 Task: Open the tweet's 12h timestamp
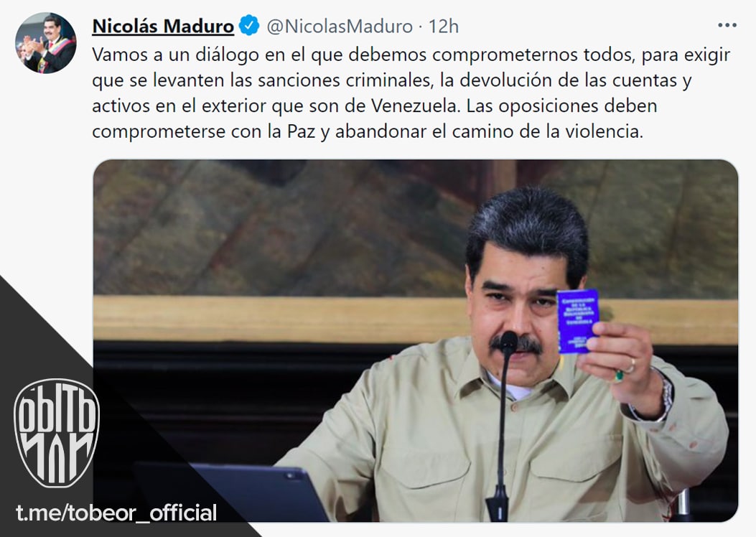tap(443, 26)
